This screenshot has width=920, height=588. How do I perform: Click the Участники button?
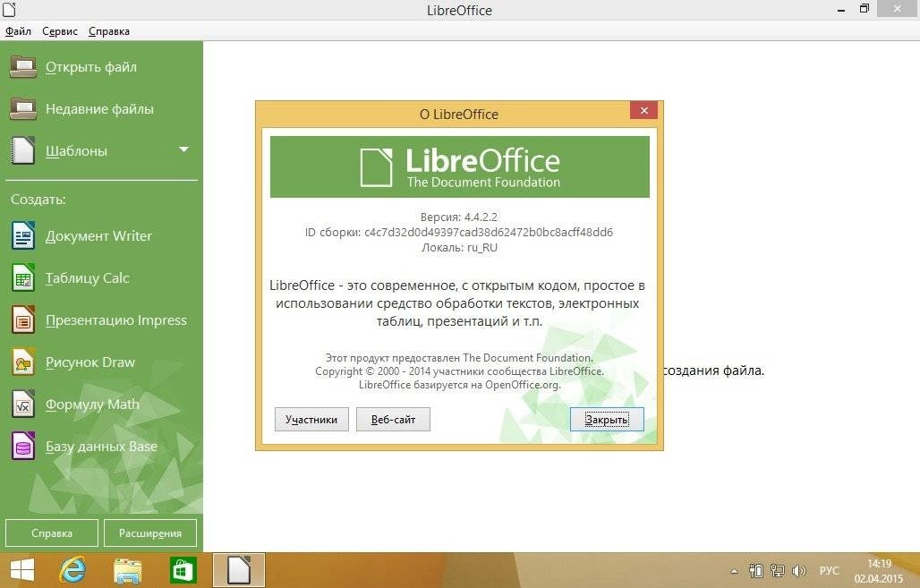click(311, 420)
